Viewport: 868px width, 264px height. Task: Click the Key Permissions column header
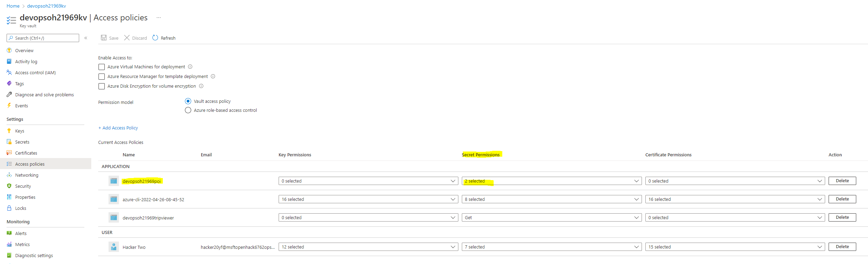pyautogui.click(x=295, y=155)
